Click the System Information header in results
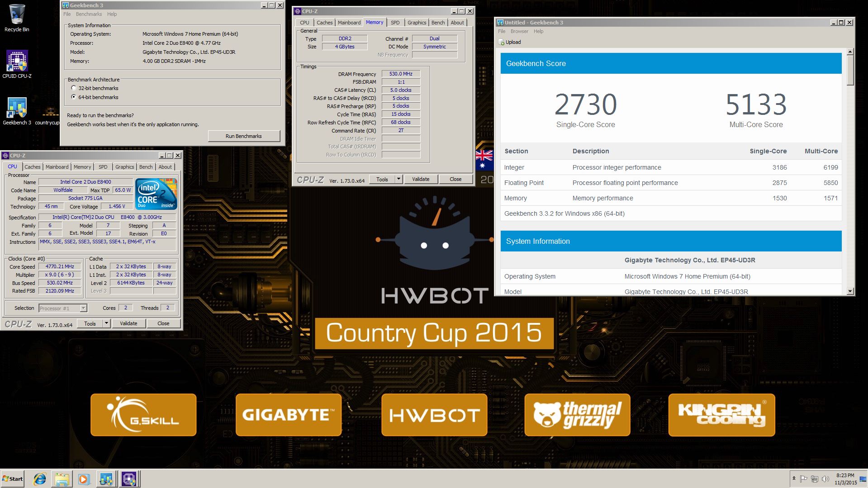 [671, 241]
